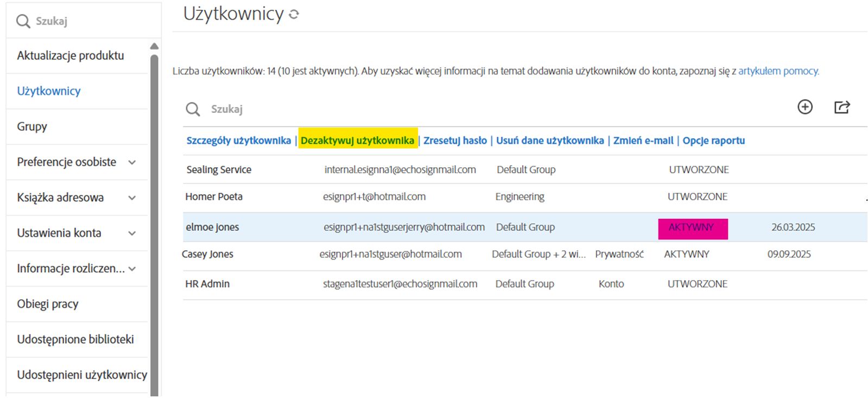Open Obiegi pracy in the sidebar

48,304
